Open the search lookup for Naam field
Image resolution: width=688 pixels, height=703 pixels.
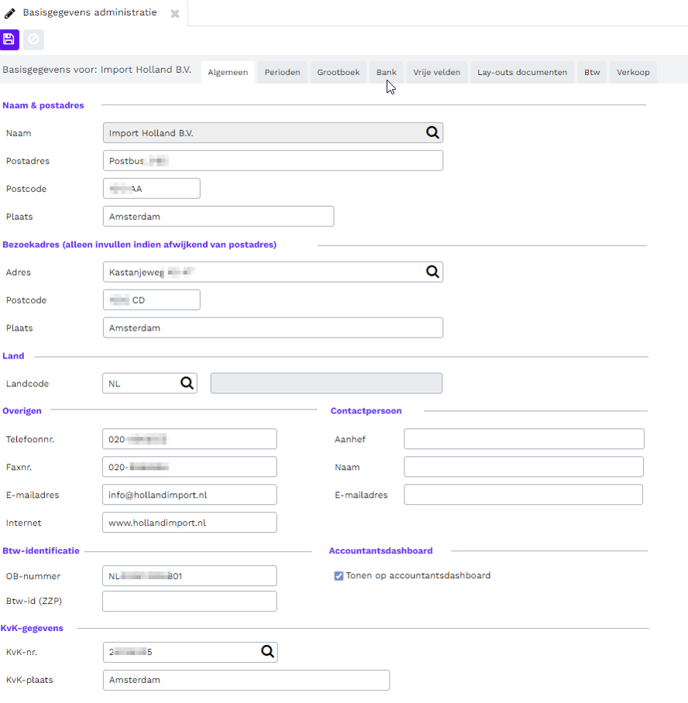click(432, 132)
